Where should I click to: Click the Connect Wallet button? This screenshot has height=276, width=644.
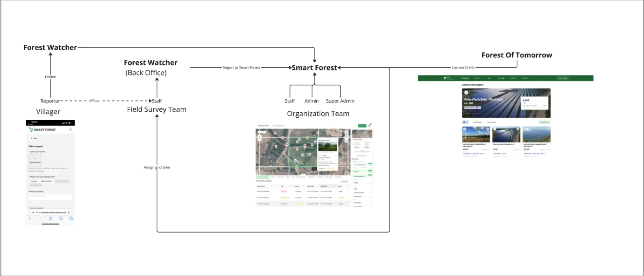coord(563,78)
